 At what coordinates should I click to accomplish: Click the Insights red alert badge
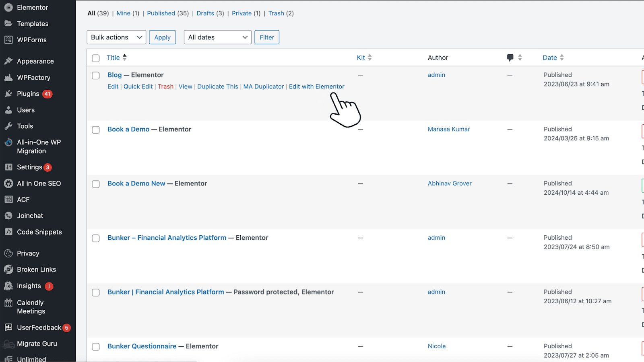[x=49, y=286]
